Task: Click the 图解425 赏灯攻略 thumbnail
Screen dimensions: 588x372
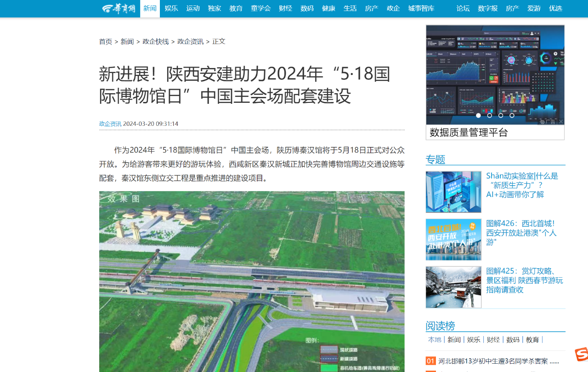Action: coord(453,287)
